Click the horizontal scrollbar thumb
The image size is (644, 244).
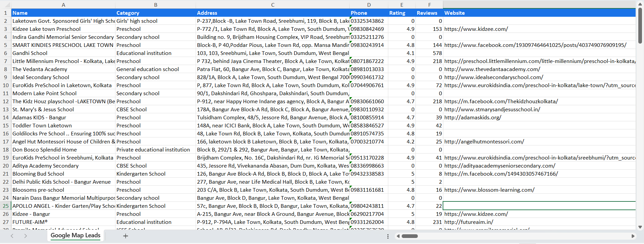[x=409, y=236]
